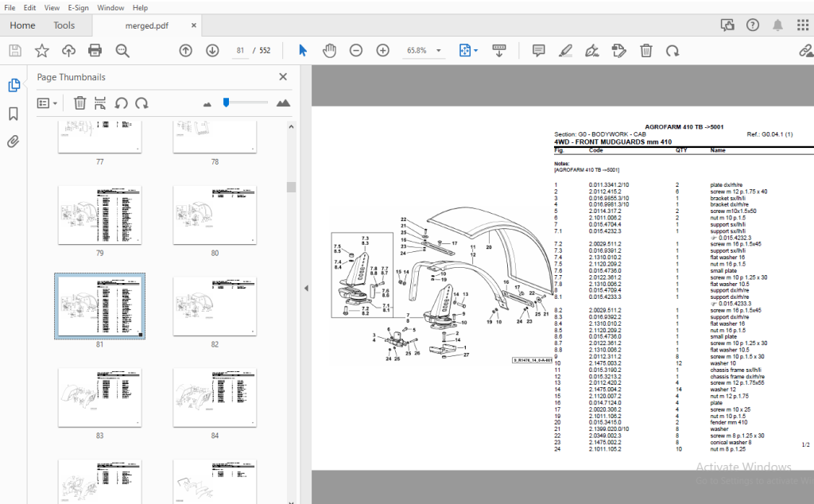Click the Save file icon
The width and height of the screenshot is (814, 504).
tap(15, 50)
